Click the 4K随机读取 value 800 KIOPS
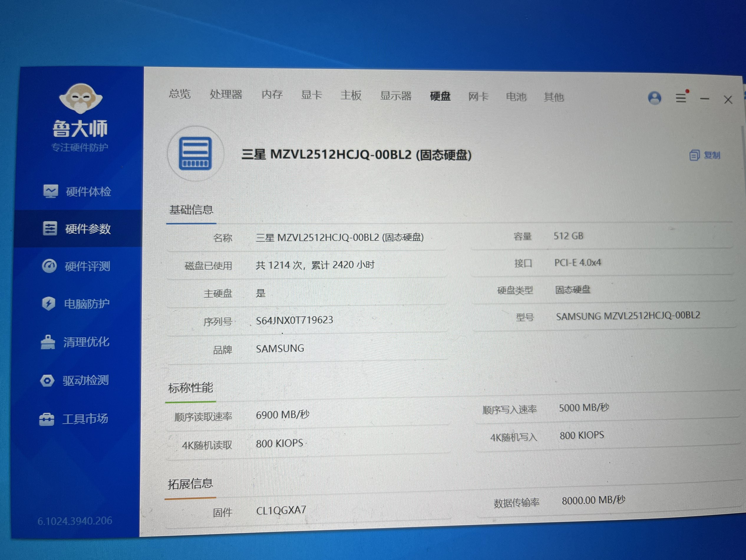The image size is (746, 560). pos(280,443)
